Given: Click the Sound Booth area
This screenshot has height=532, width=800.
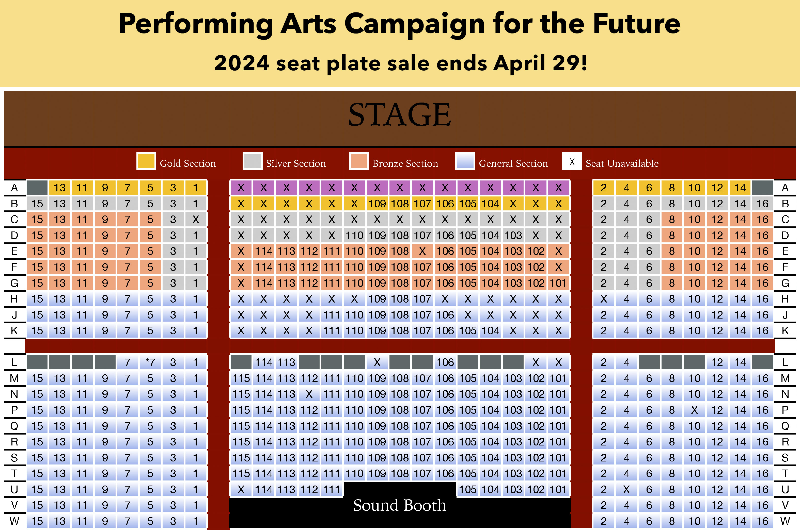Looking at the screenshot, I should tap(399, 506).
